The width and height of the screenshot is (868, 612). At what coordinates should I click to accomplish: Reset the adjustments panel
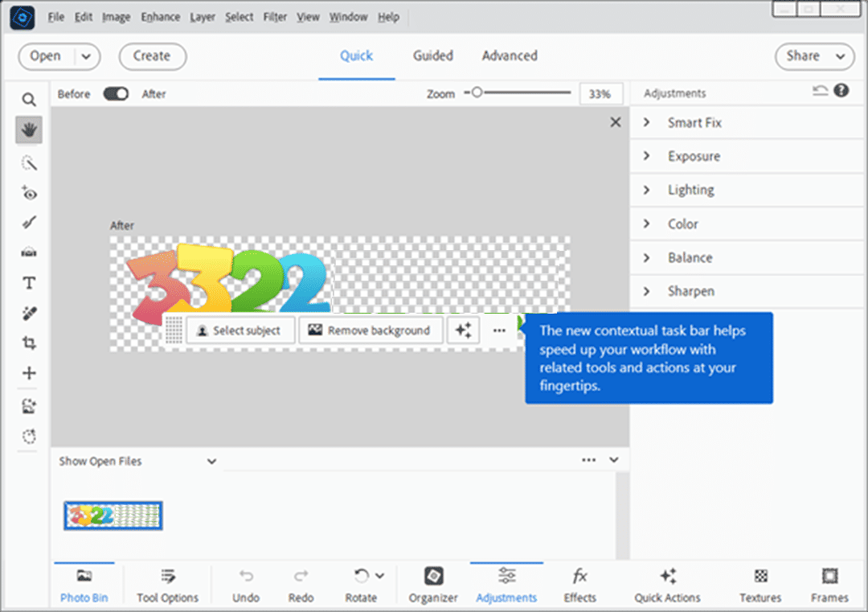pyautogui.click(x=820, y=91)
